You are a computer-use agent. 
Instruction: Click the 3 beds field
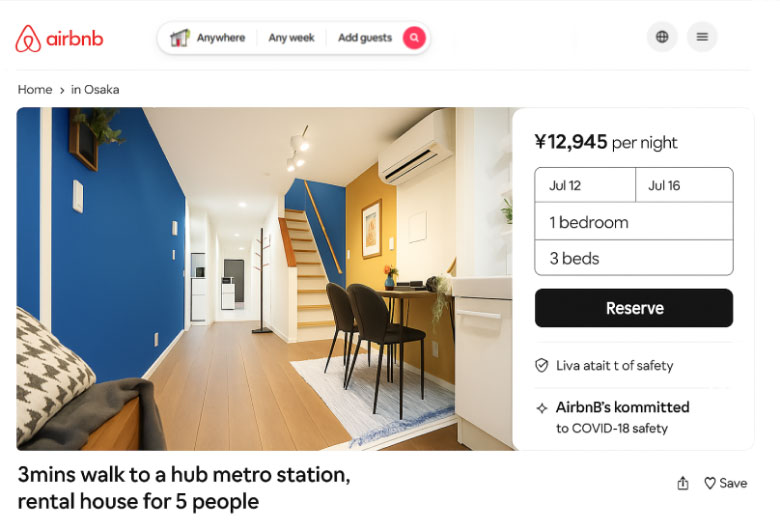[634, 258]
